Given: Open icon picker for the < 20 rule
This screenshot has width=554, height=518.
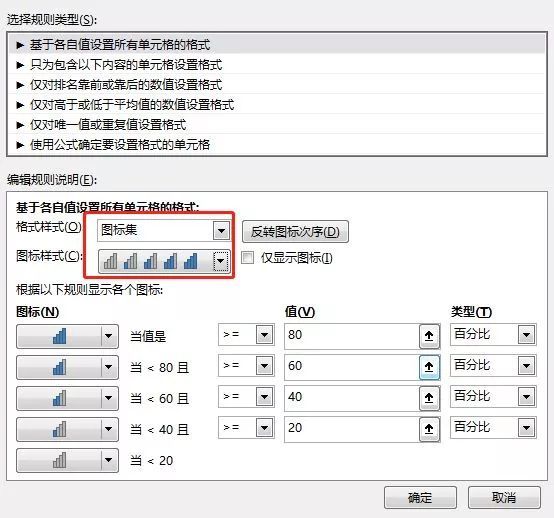Looking at the screenshot, I should pos(67,460).
